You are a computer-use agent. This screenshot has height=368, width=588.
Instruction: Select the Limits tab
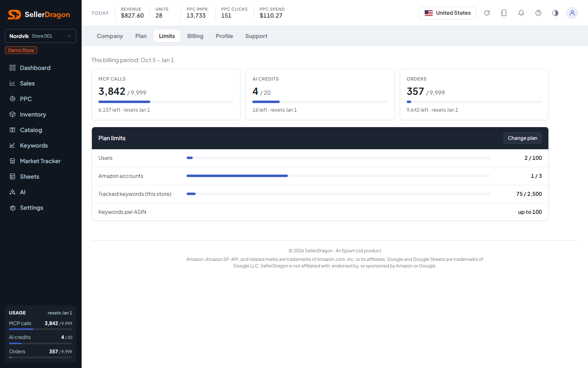pos(167,36)
